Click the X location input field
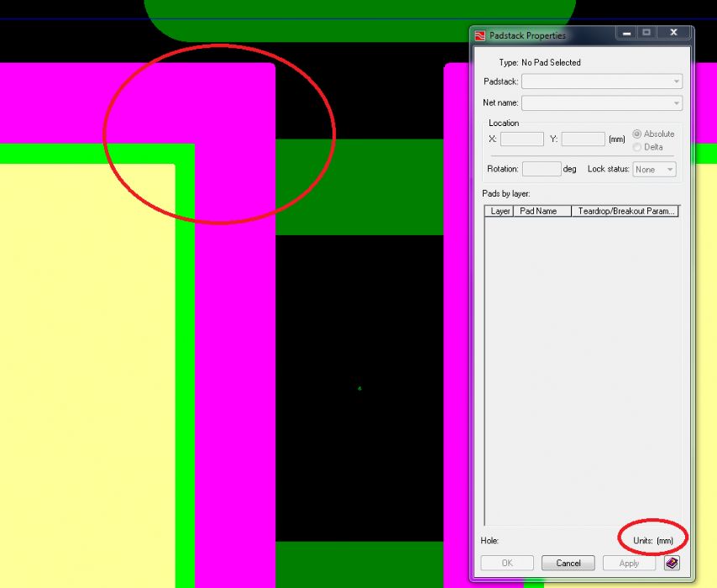This screenshot has height=588, width=717. 522,139
